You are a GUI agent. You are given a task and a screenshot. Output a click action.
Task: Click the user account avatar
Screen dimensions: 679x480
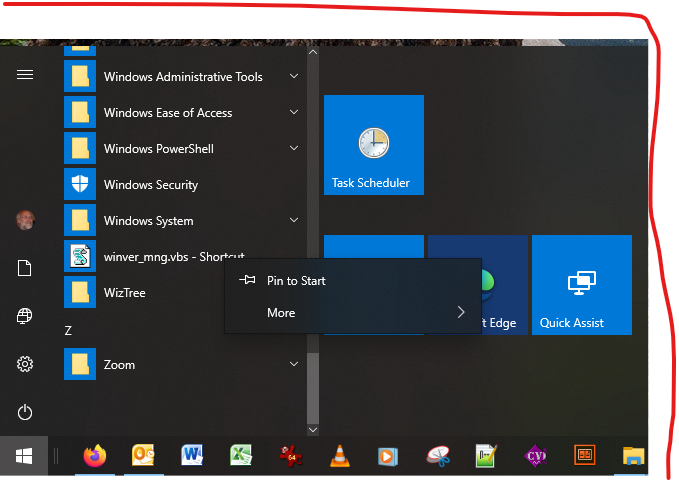click(25, 220)
